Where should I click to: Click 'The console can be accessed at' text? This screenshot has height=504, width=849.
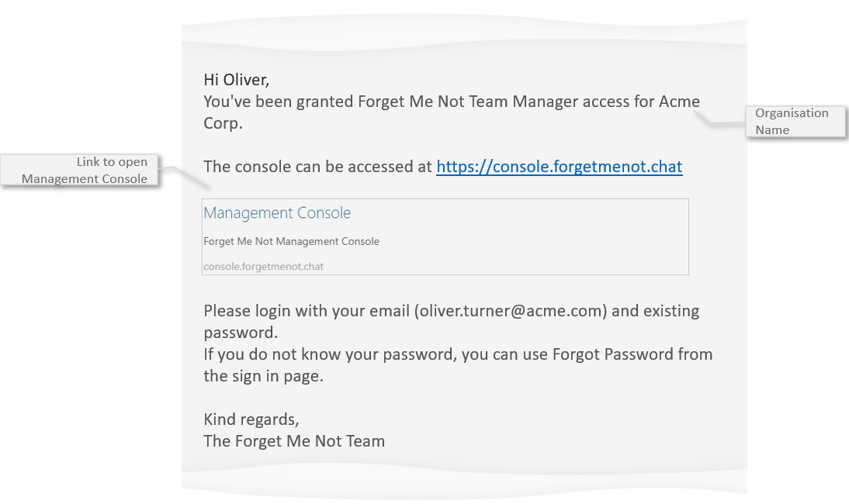coord(317,167)
